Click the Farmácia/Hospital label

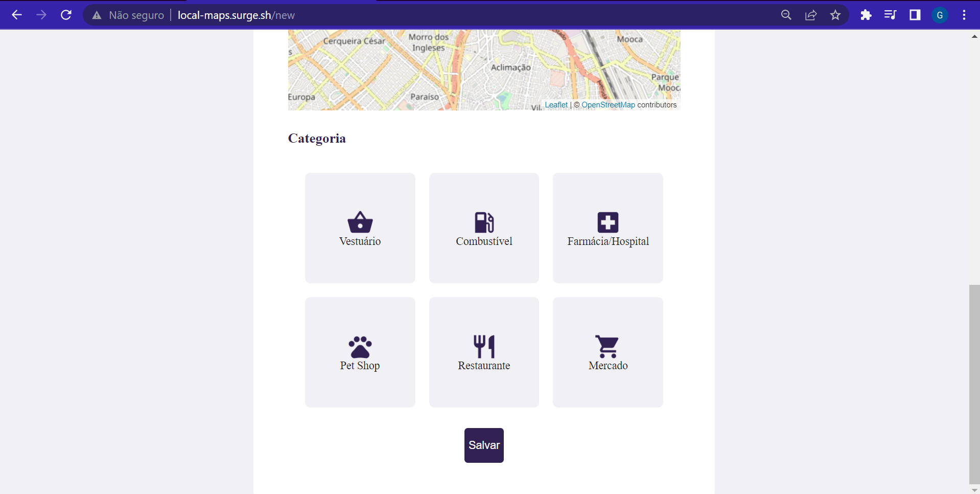608,241
